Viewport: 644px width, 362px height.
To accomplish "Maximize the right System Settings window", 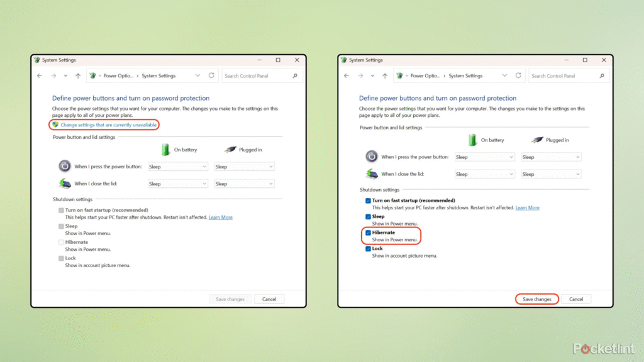I will pos(585,60).
